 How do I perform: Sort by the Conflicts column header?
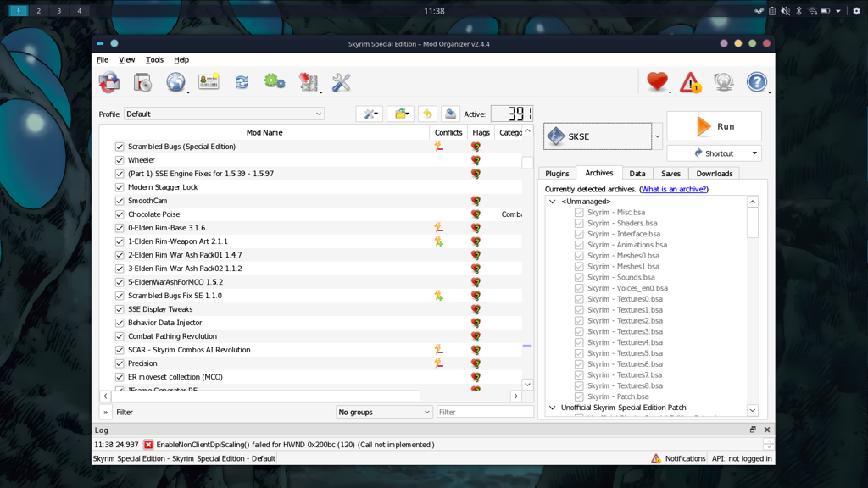(x=448, y=133)
